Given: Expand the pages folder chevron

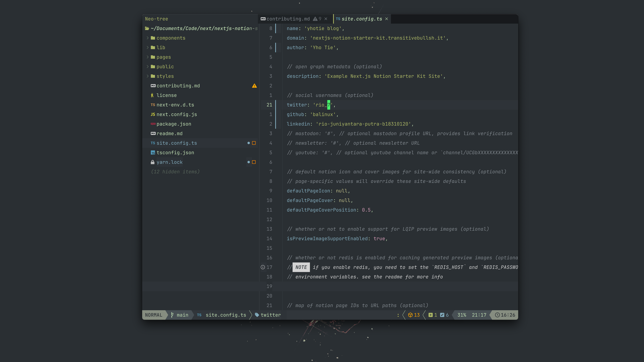Looking at the screenshot, I should pos(148,57).
